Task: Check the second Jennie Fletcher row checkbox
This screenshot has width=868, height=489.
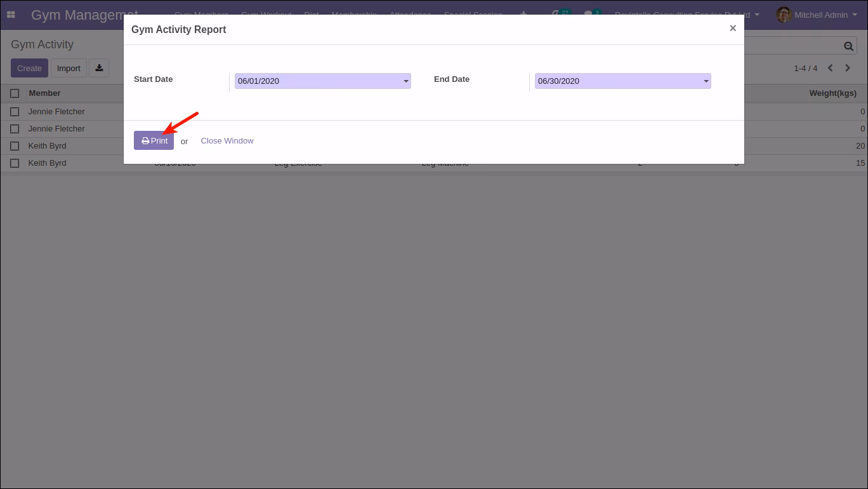Action: coord(15,129)
